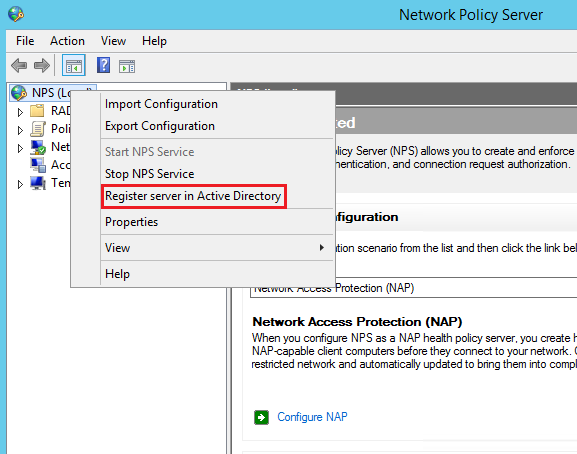Open the configuration scenario dropdown
The image size is (577, 454).
pos(414,288)
